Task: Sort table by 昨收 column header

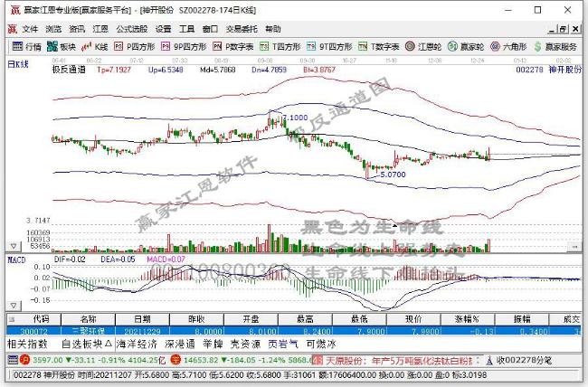Action: pyautogui.click(x=196, y=319)
